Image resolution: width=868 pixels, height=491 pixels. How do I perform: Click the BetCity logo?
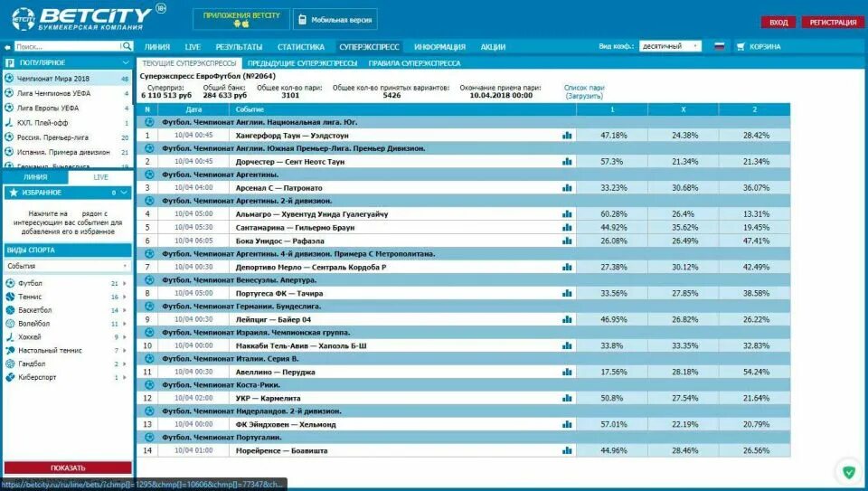tap(81, 19)
